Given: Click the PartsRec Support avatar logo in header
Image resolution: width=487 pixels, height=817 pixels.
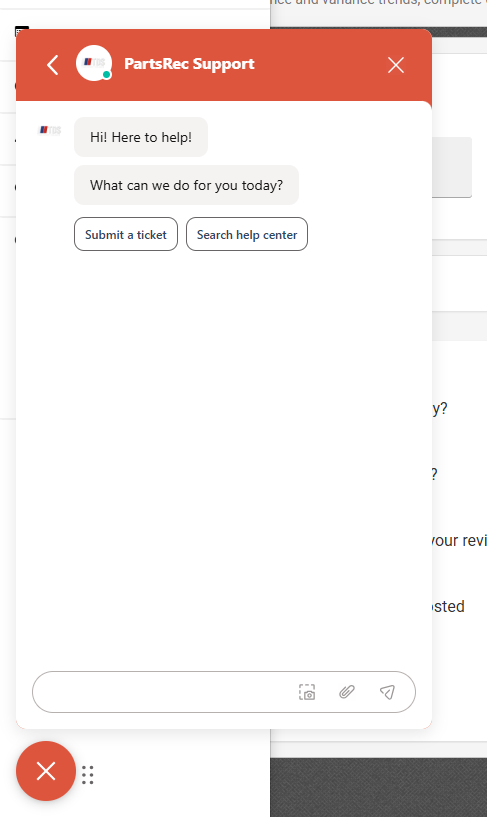Looking at the screenshot, I should pos(94,63).
